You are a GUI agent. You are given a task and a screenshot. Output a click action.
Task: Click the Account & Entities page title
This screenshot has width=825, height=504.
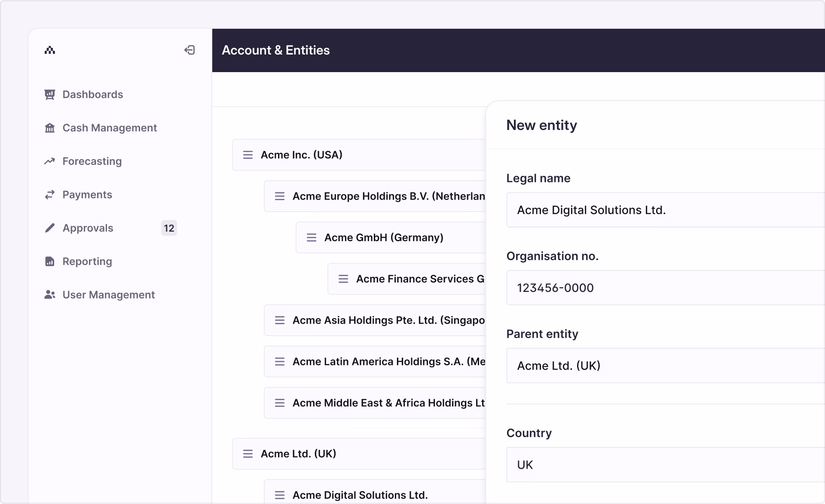(276, 50)
